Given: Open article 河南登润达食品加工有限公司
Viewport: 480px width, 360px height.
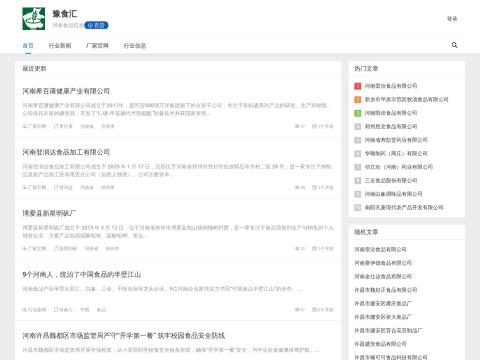Looking at the screenshot, I should tap(66, 152).
